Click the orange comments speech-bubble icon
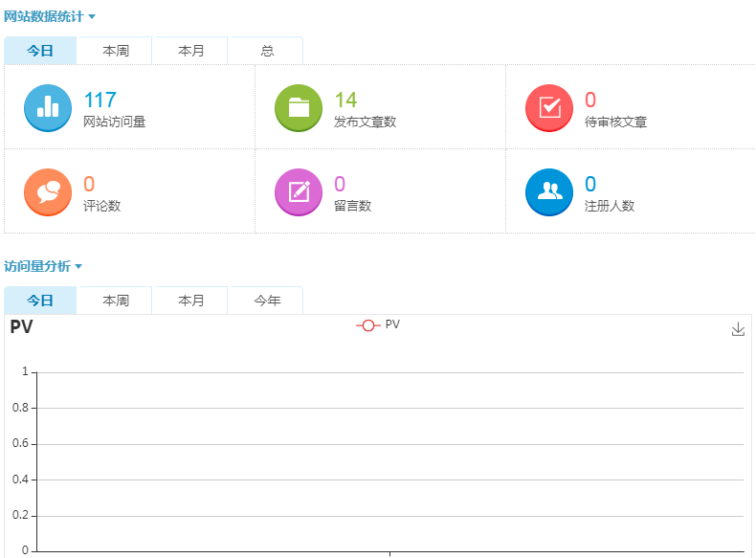The image size is (756, 558). [47, 191]
